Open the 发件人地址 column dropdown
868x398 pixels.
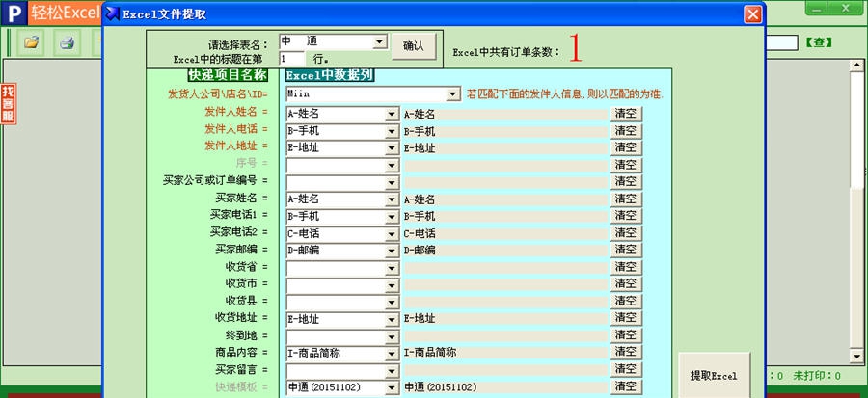tap(392, 148)
